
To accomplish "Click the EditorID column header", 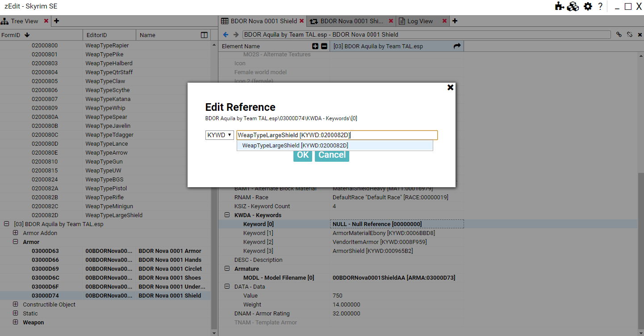I will click(x=109, y=35).
